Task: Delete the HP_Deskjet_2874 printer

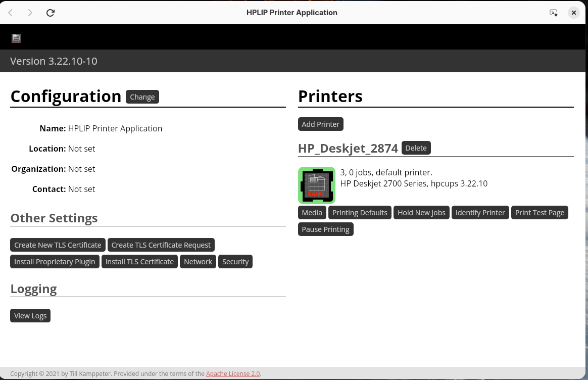Action: [x=416, y=148]
